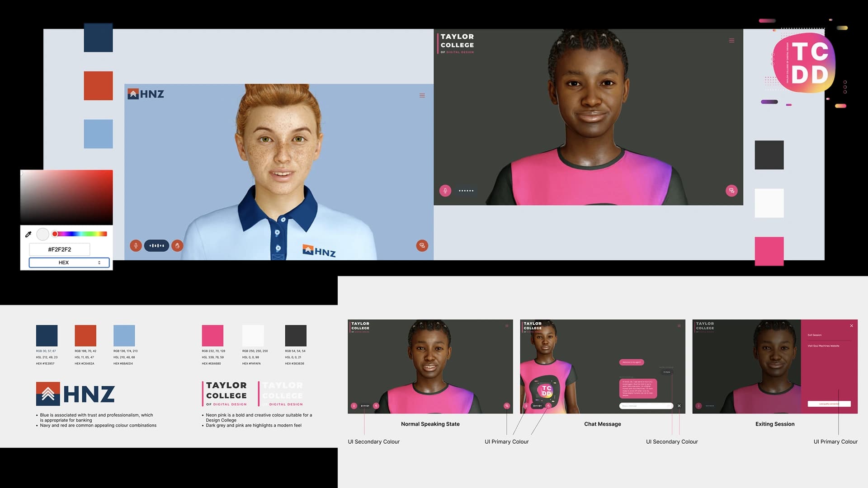The width and height of the screenshot is (868, 488).
Task: Click the dark 'Hi there' chat bubble
Action: 667,372
